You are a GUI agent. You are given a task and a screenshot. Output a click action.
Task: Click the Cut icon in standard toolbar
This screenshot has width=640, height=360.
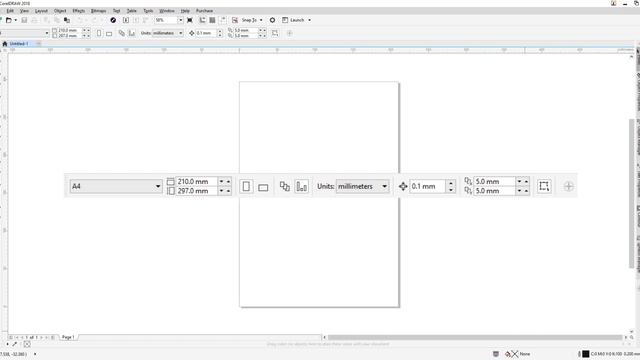pyautogui.click(x=47, y=20)
